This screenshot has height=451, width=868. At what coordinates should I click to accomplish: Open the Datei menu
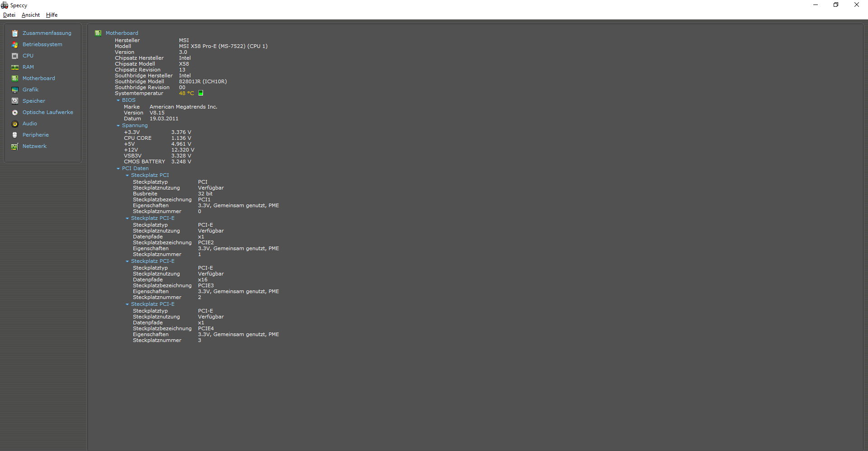(9, 15)
